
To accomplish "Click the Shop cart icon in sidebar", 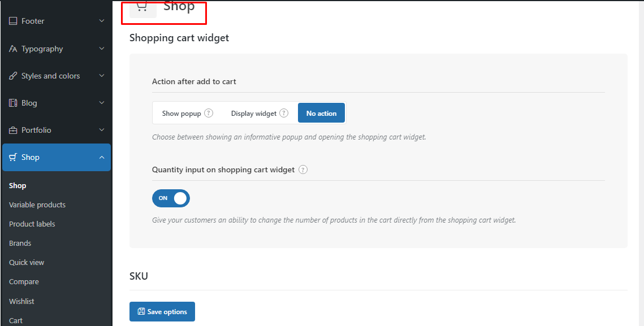I will (13, 157).
